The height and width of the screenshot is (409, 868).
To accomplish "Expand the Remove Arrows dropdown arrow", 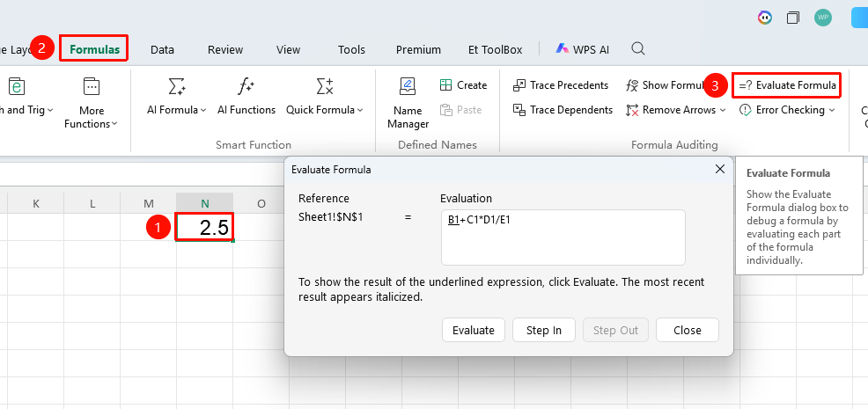I will pos(723,110).
